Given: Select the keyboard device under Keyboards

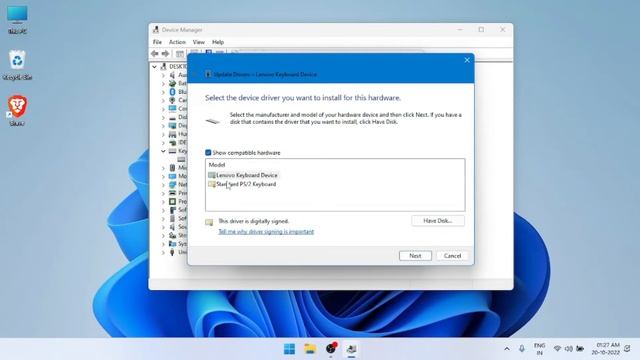Looking at the screenshot, I should point(181,160).
